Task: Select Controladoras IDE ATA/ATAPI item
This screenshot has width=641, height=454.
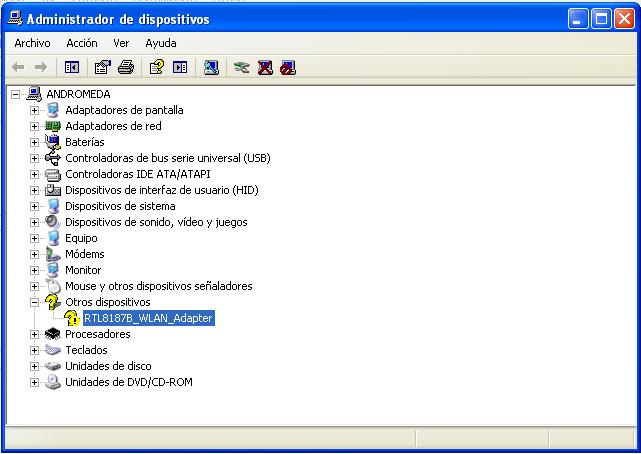Action: coord(137,174)
